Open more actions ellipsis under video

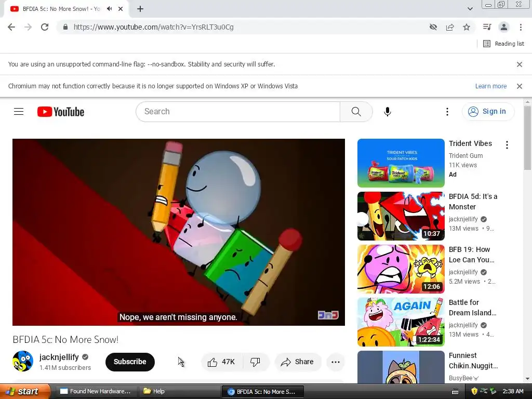(336, 362)
